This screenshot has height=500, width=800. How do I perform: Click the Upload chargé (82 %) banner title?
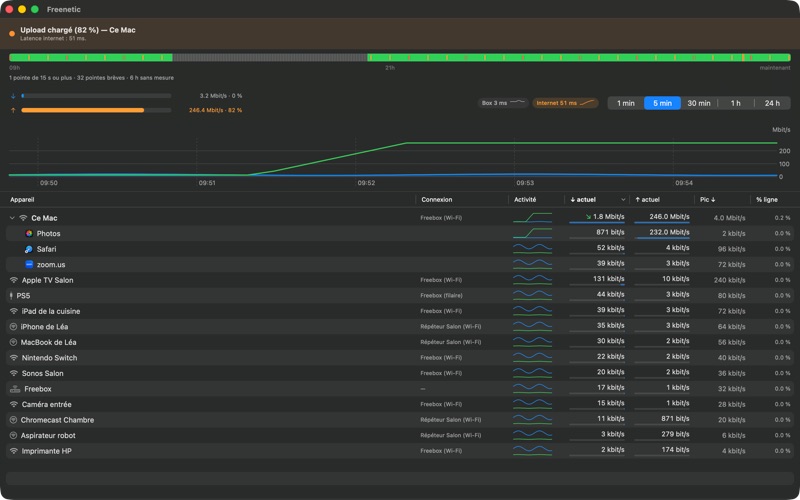[x=78, y=30]
